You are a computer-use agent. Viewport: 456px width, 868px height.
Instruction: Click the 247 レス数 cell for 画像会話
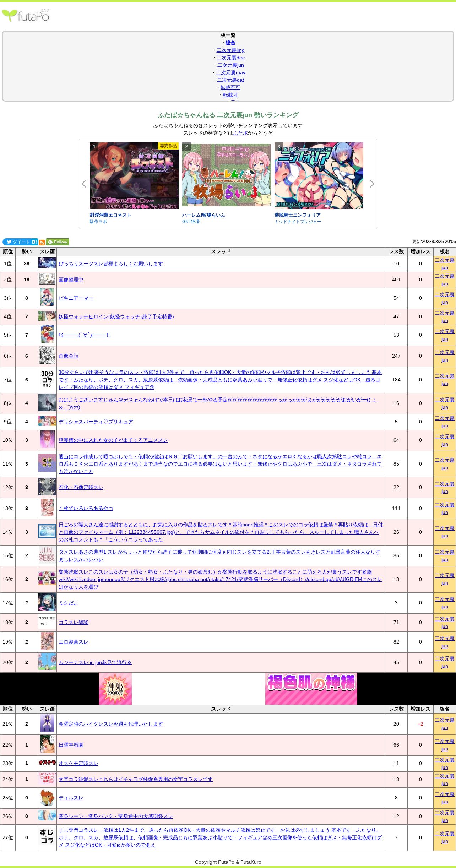pos(396,356)
